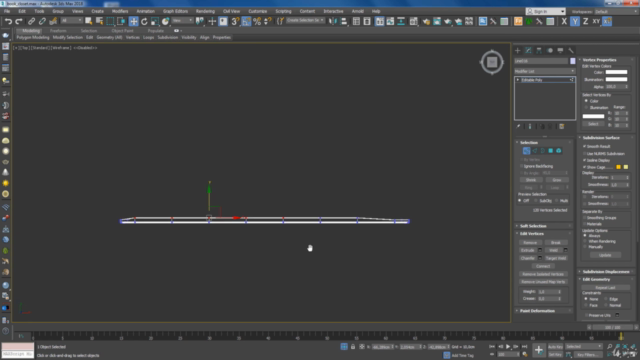Select SubObj preview selection radio
The height and width of the screenshot is (360, 640).
tap(536, 201)
